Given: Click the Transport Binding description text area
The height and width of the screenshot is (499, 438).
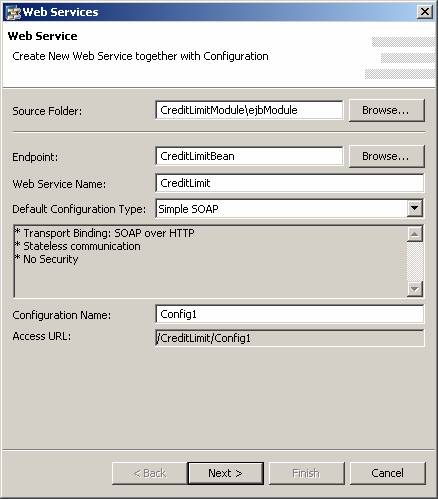Looking at the screenshot, I should [210, 261].
